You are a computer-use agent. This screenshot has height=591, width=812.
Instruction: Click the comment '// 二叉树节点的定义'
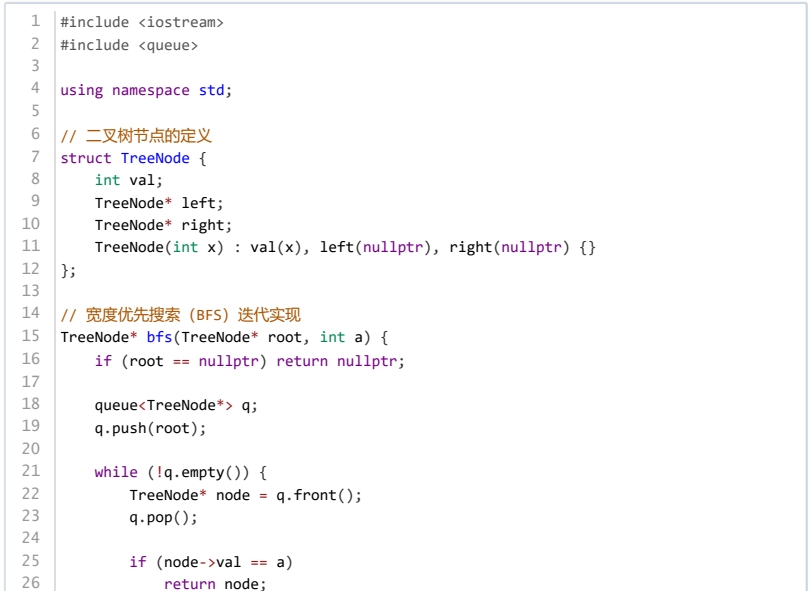click(136, 135)
